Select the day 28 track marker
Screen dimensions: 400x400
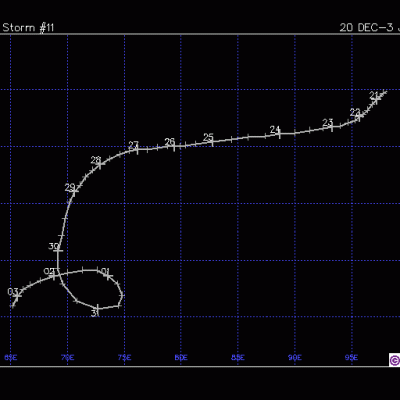pyautogui.click(x=99, y=164)
